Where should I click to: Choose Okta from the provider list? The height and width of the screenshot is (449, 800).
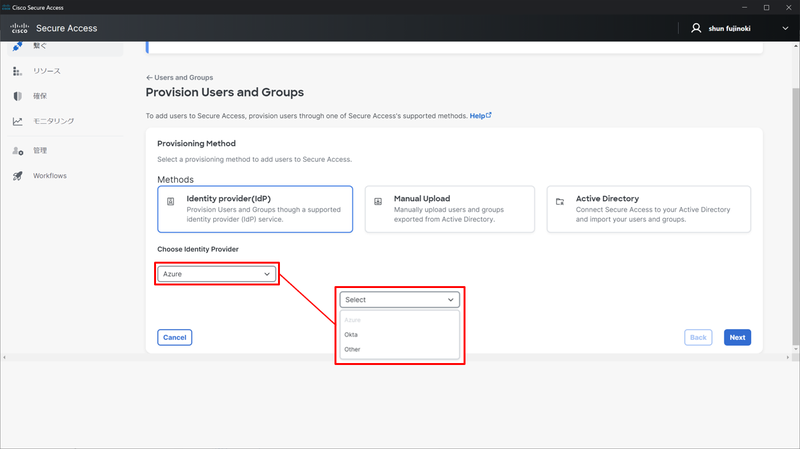[351, 335]
